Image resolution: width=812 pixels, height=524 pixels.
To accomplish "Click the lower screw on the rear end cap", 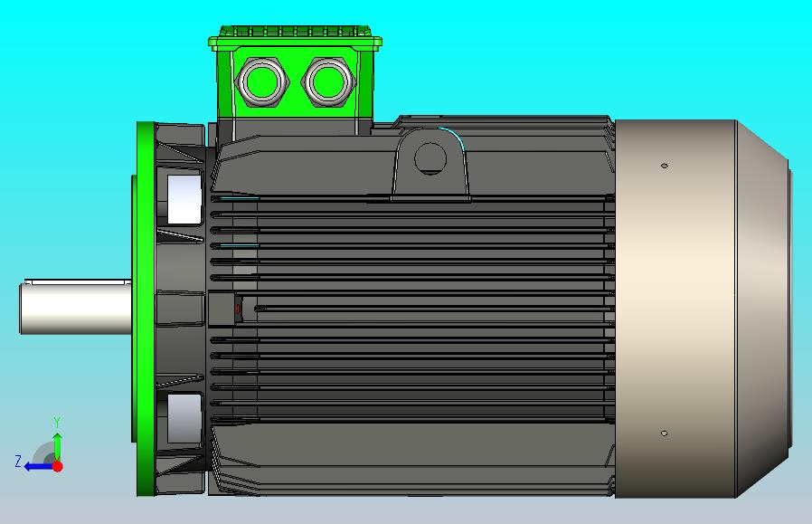I will point(665,433).
